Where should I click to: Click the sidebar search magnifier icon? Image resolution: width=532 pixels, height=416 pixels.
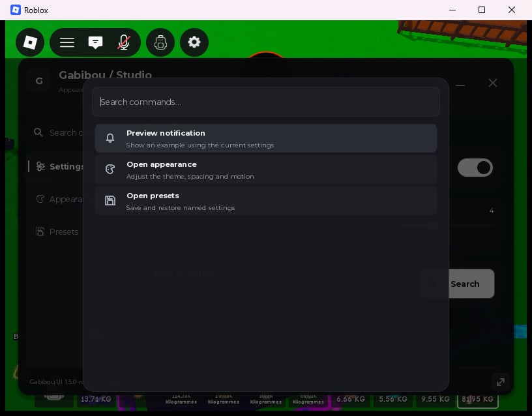point(38,132)
